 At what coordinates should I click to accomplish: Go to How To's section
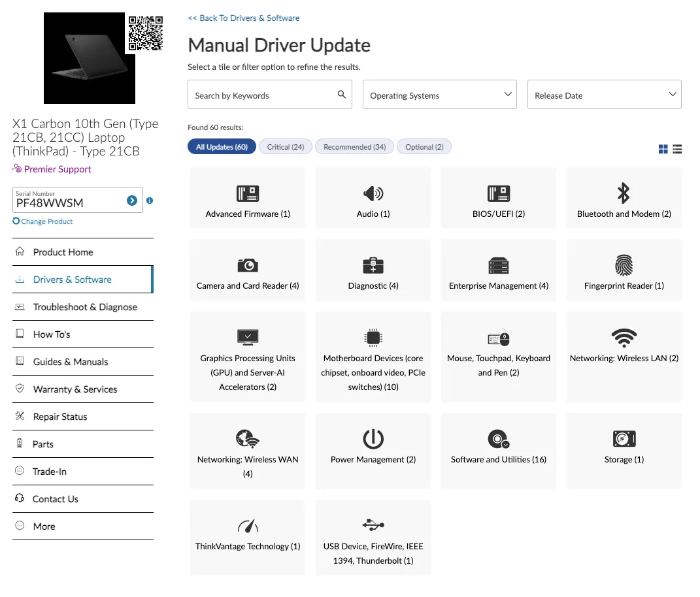(82, 334)
